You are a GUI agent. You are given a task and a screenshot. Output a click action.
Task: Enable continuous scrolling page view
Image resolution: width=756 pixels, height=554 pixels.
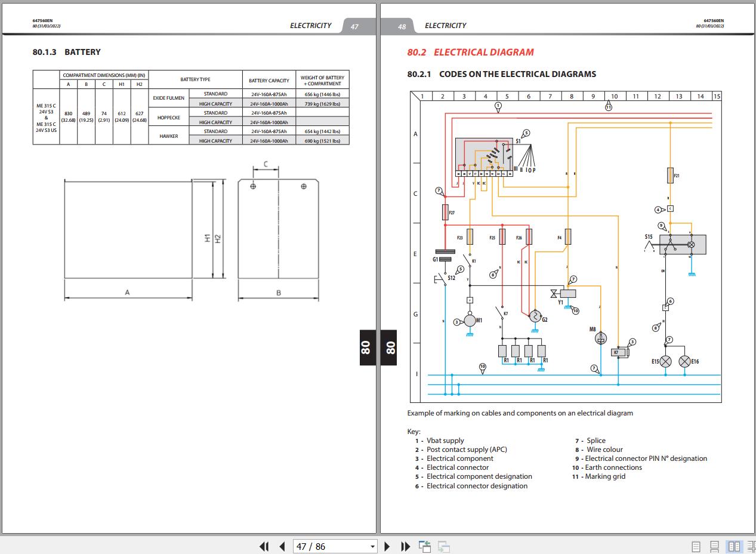point(714,546)
